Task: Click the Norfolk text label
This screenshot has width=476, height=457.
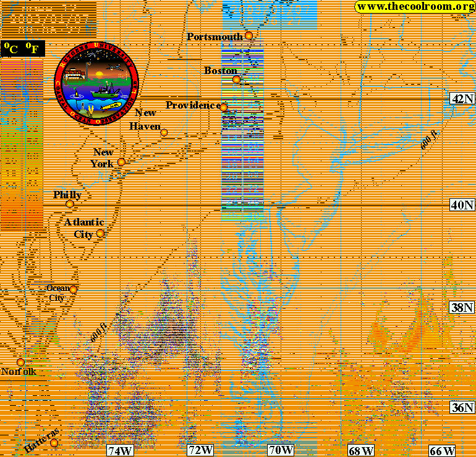Action: tap(19, 372)
